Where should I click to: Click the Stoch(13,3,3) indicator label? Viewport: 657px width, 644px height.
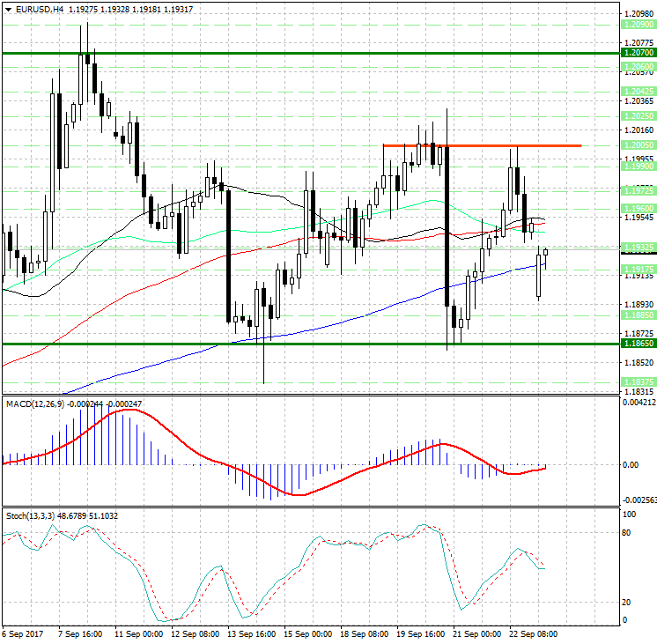(x=30, y=516)
